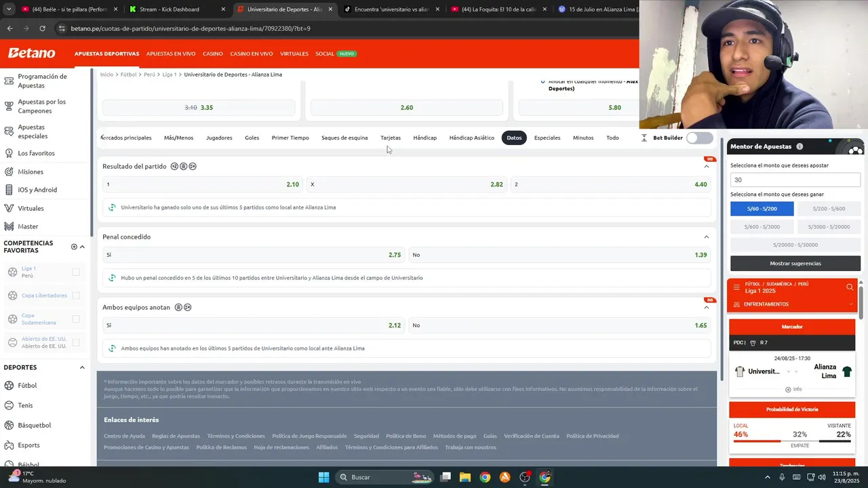Click the Betano logo
868x488 pixels.
pyautogui.click(x=31, y=53)
